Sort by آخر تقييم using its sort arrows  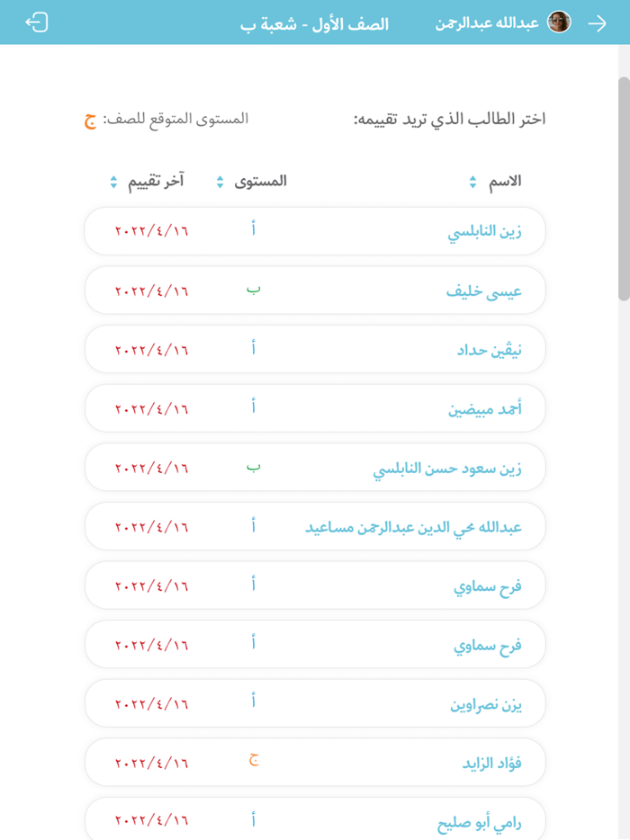pos(112,181)
